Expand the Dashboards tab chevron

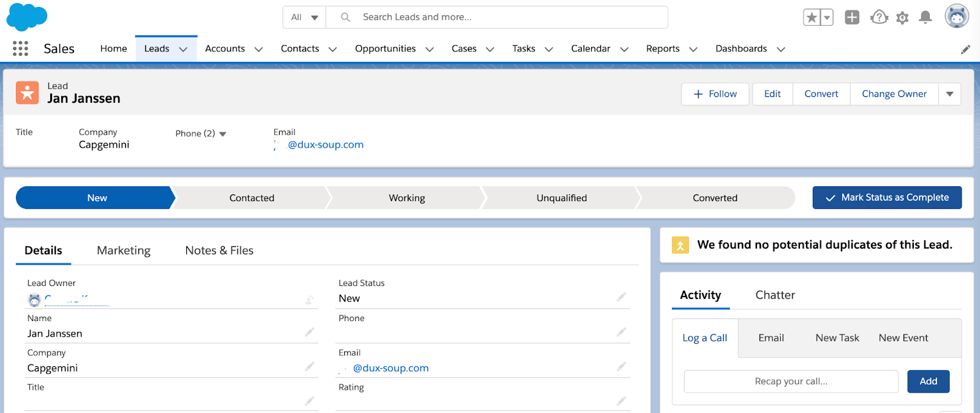click(x=781, y=49)
